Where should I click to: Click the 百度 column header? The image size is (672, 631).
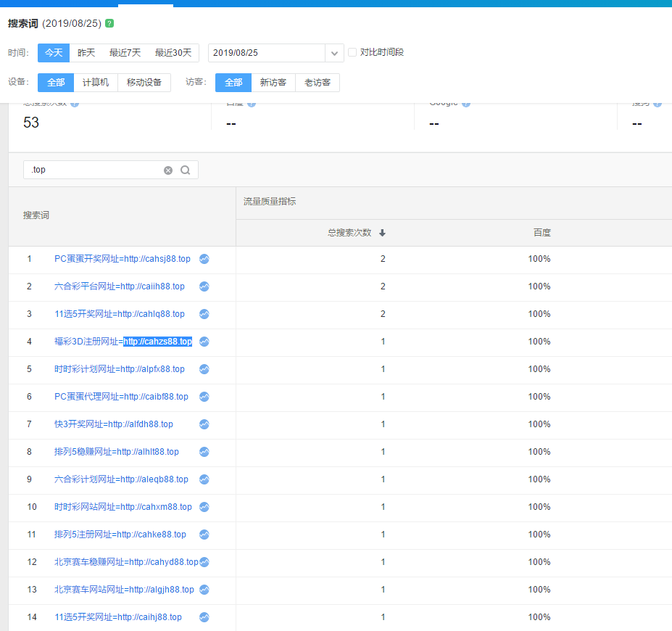tap(542, 233)
